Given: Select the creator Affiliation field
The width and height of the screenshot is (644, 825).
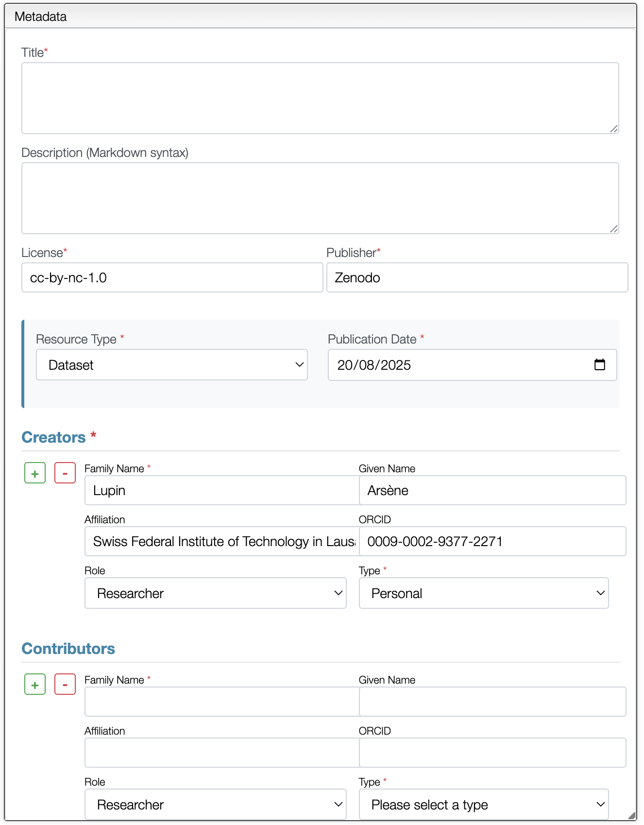Looking at the screenshot, I should click(222, 541).
